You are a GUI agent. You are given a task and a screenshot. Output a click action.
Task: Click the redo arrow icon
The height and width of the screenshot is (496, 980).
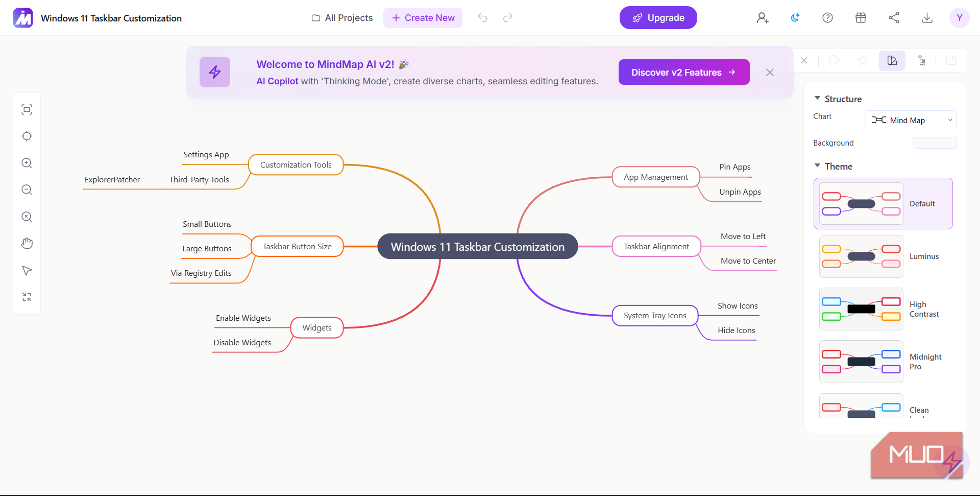508,18
